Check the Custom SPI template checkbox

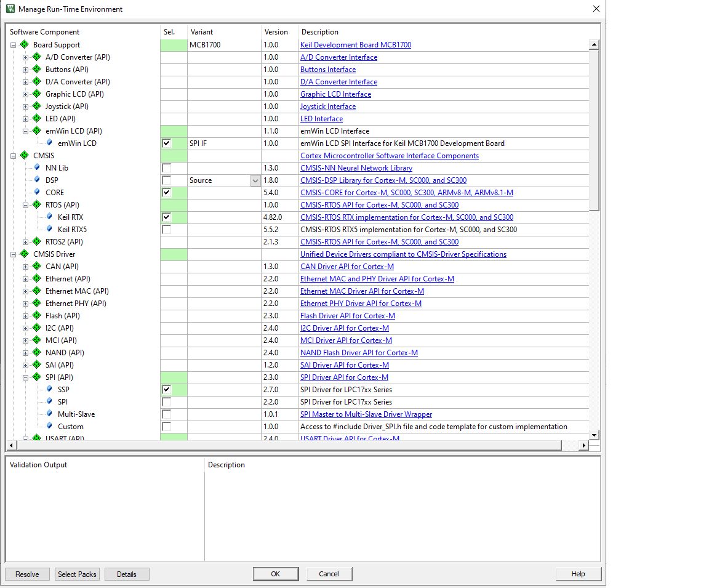(x=166, y=426)
